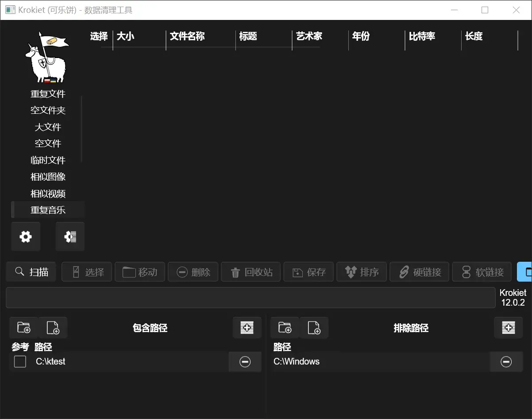The height and width of the screenshot is (419, 532).
Task: Maximize the Krokiet window
Action: pyautogui.click(x=485, y=10)
